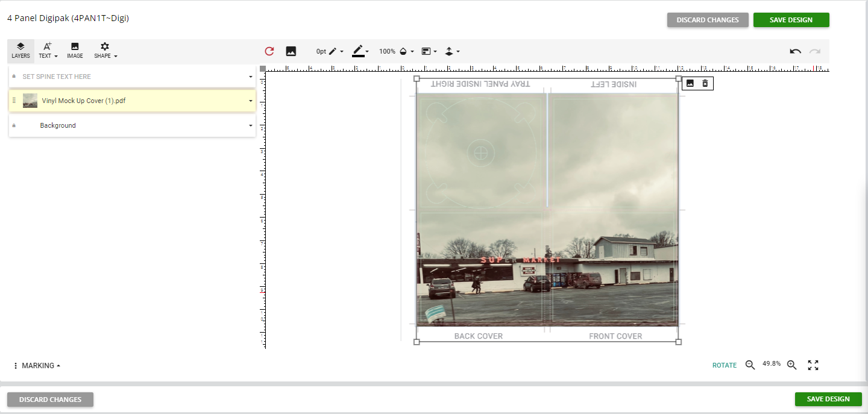Viewport: 868px width, 414px height.
Task: Click the bottom Save Design button
Action: (x=828, y=399)
